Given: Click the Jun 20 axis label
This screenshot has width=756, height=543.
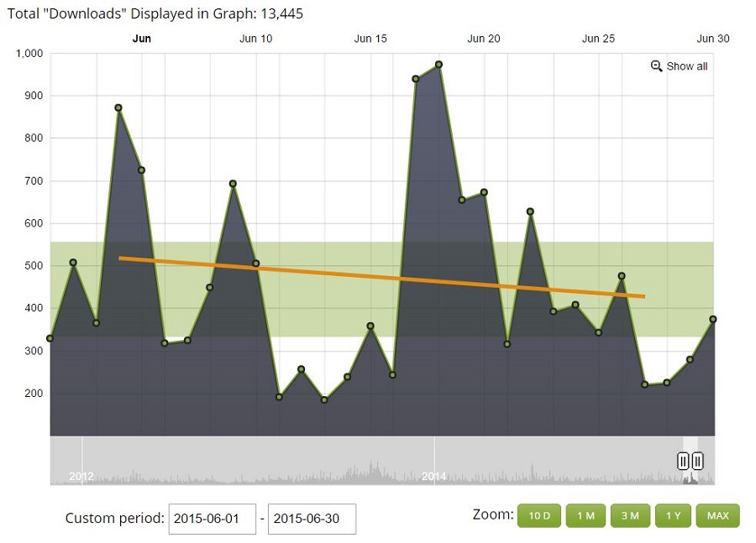Looking at the screenshot, I should click(x=484, y=39).
